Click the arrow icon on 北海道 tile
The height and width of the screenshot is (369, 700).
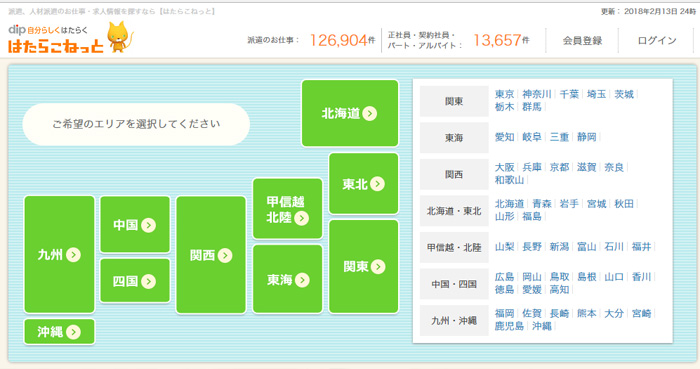click(370, 113)
